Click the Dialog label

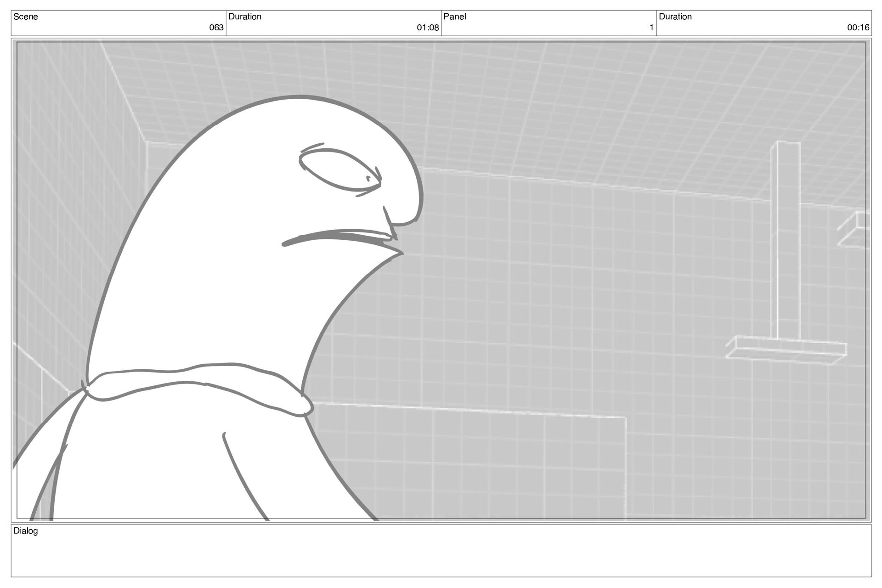(26, 531)
